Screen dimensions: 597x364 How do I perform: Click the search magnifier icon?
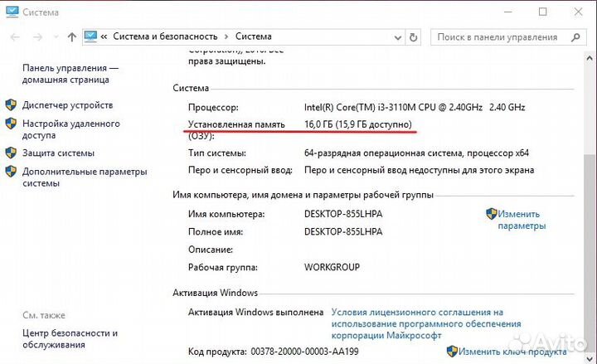coord(575,37)
